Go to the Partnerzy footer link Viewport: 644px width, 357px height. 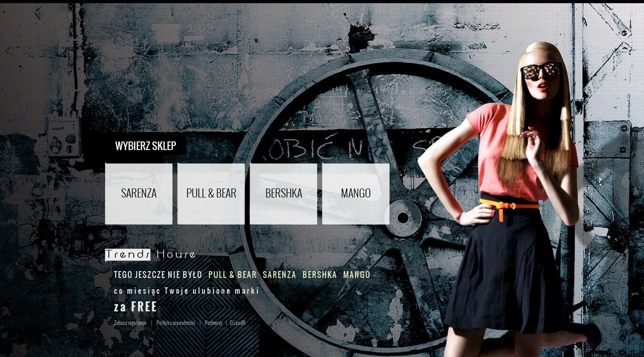[x=213, y=323]
